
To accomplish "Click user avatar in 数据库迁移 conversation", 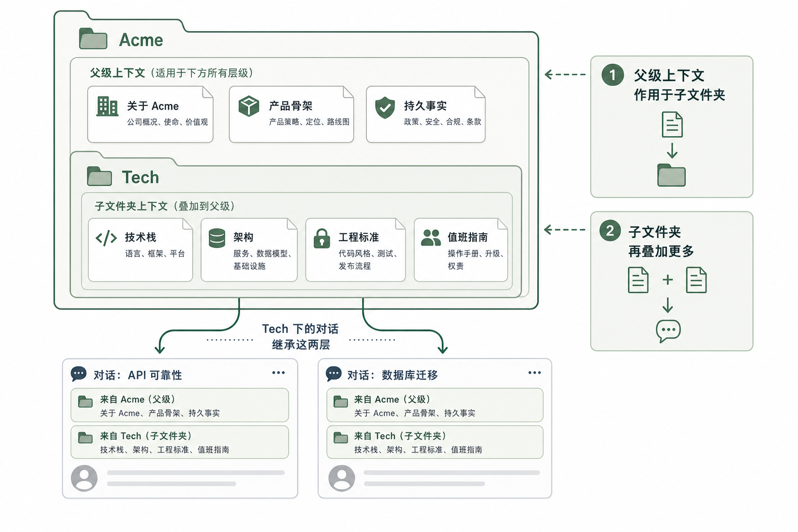I will pos(342,478).
